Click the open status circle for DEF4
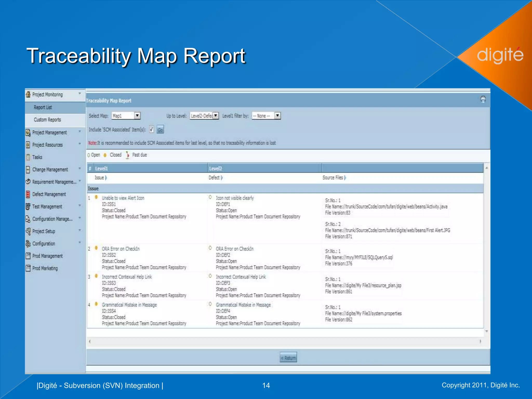The image size is (532, 399). click(210, 304)
